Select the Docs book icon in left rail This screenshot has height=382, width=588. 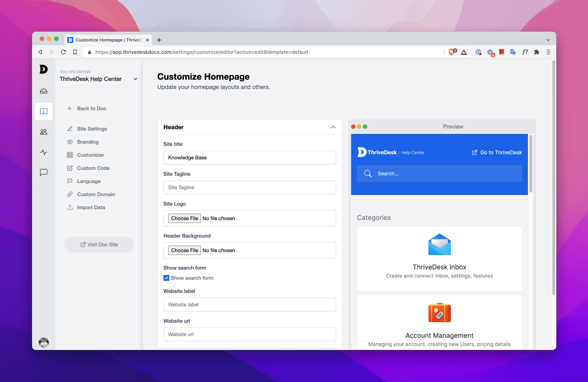44,111
